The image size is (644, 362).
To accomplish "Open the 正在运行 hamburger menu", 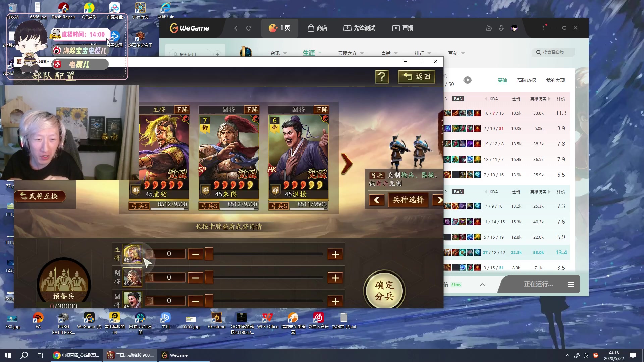I will (571, 284).
